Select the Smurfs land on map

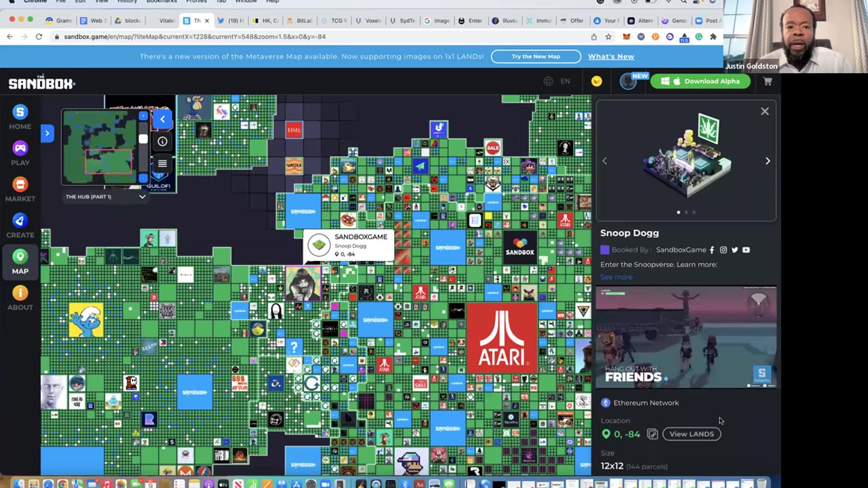click(x=86, y=321)
